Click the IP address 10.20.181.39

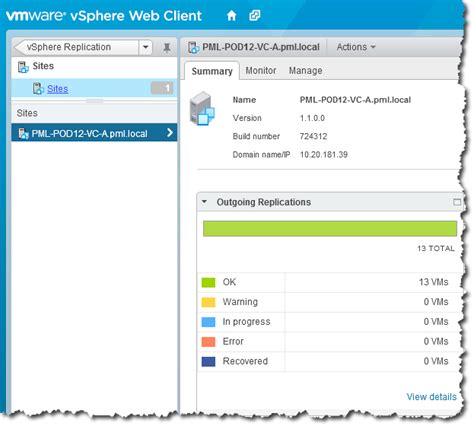324,154
